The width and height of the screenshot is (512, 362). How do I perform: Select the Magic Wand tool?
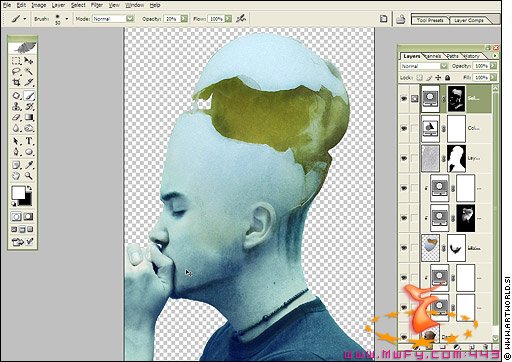29,71
